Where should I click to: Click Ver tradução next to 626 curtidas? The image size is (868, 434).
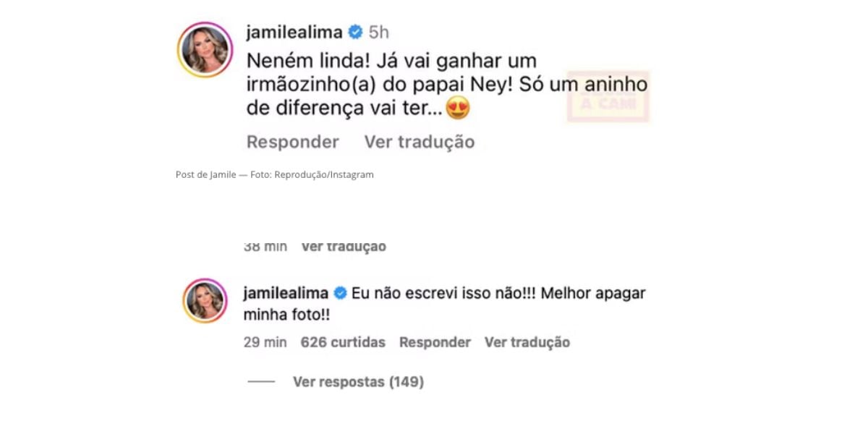coord(527,342)
